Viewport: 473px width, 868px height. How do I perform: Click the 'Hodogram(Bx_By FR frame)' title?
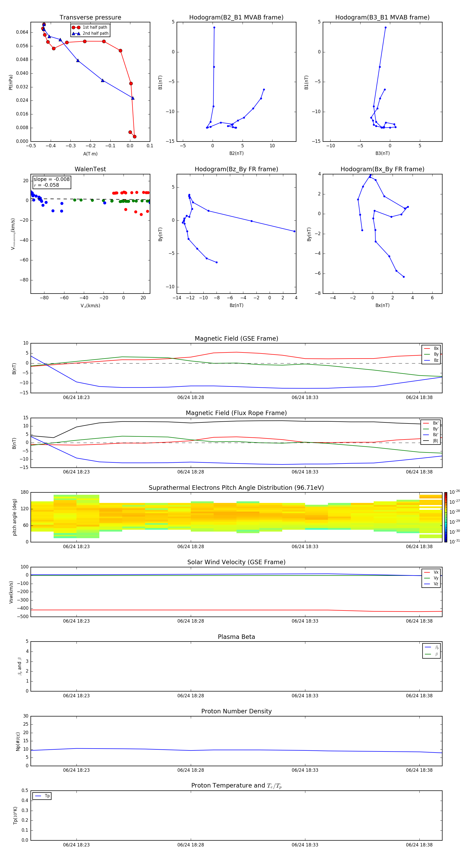(x=382, y=169)
